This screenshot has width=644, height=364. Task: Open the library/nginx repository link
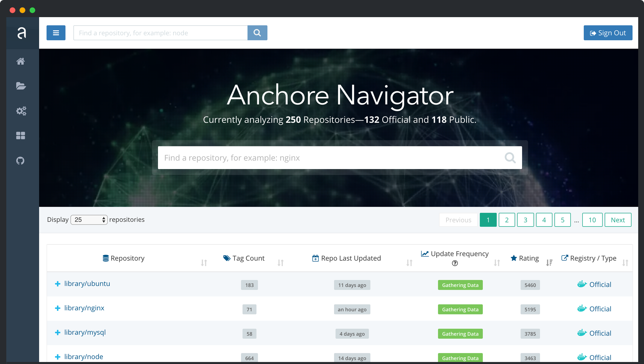84,308
